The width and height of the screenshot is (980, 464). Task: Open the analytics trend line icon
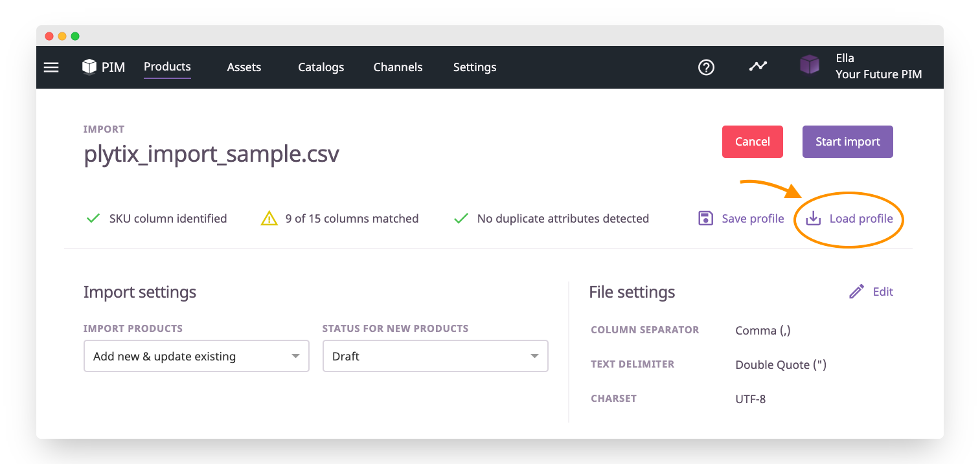pos(758,66)
